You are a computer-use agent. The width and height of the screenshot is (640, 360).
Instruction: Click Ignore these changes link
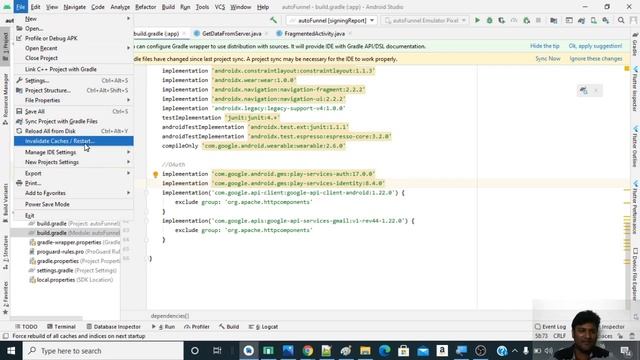point(596,59)
